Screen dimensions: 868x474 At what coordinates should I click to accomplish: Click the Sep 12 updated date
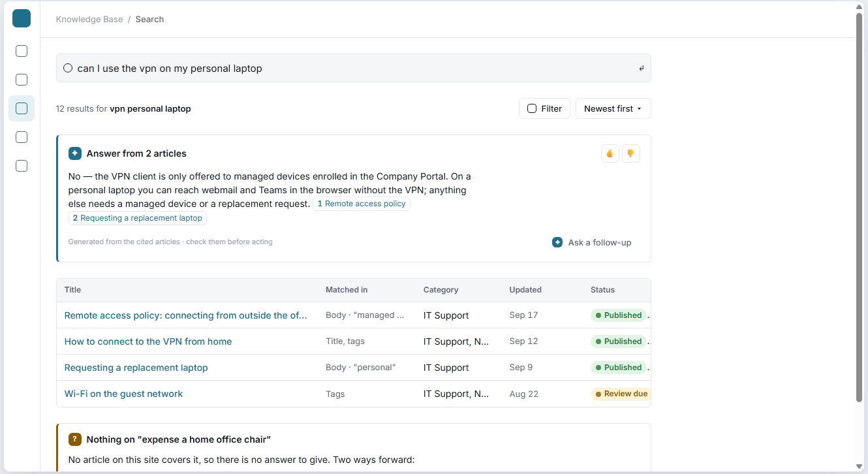[524, 341]
